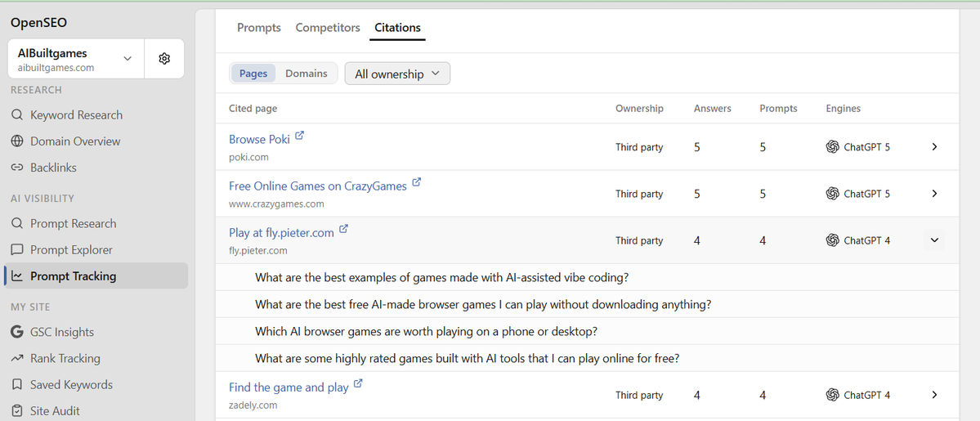Open Find the game and play link
The width and height of the screenshot is (980, 421).
289,387
